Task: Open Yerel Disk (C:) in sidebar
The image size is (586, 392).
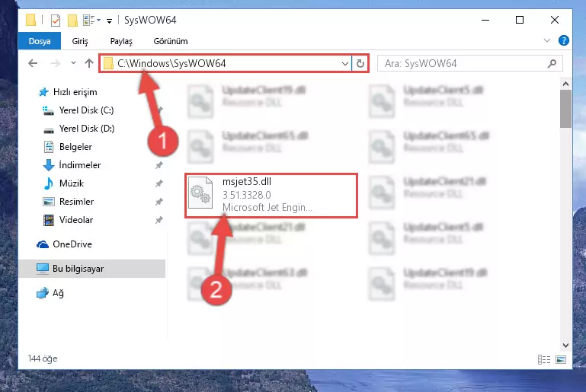Action: (86, 110)
